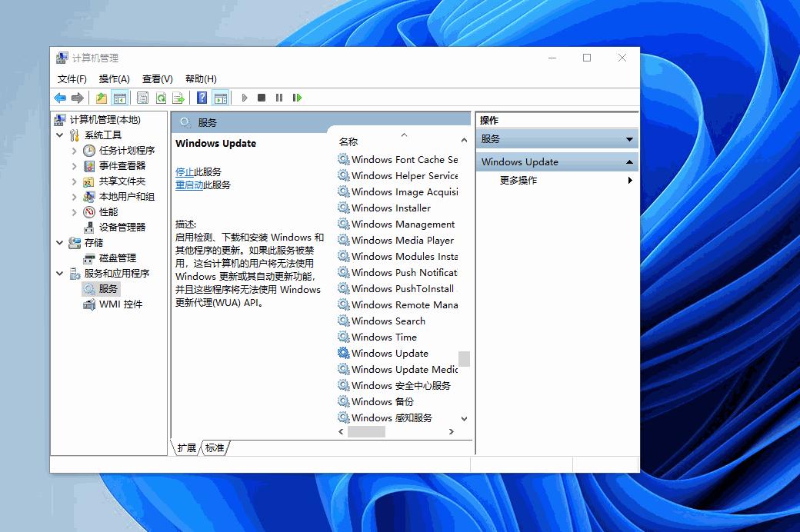The height and width of the screenshot is (532, 800).
Task: Collapse the 系统工具 tree node
Action: 60,135
